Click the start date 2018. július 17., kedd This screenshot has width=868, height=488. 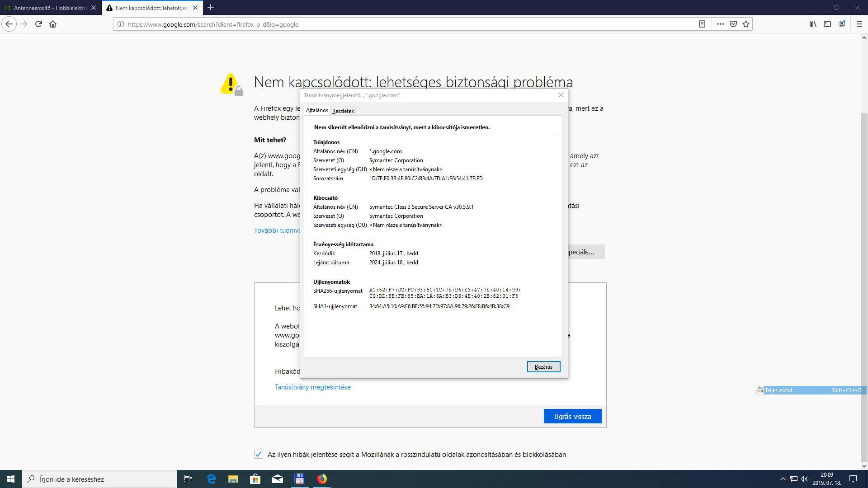click(393, 253)
